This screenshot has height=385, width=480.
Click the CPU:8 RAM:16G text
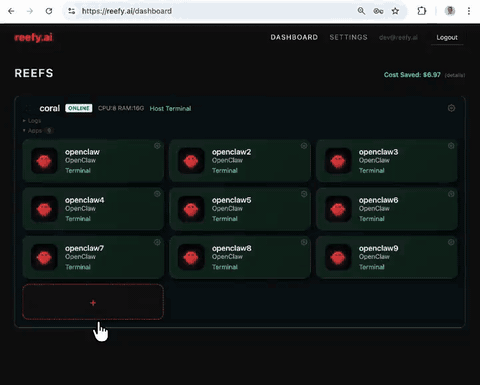point(121,108)
